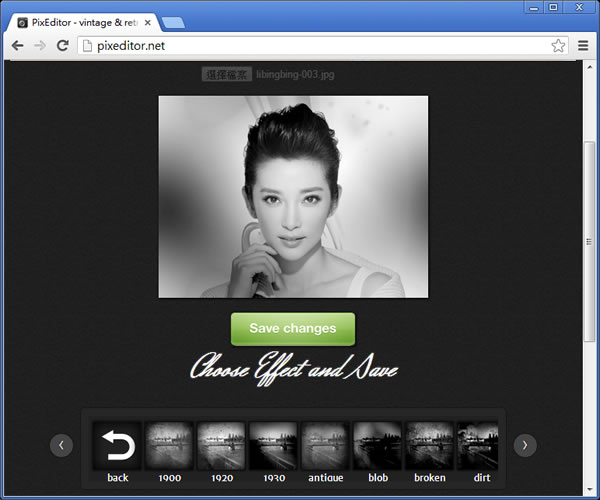Bookmark this page with the star icon
Image resolution: width=600 pixels, height=500 pixels.
(558, 45)
